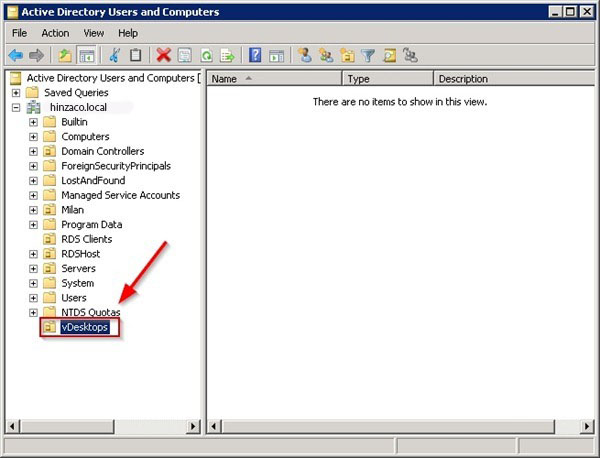Select the vDesktops organizational unit

point(84,327)
